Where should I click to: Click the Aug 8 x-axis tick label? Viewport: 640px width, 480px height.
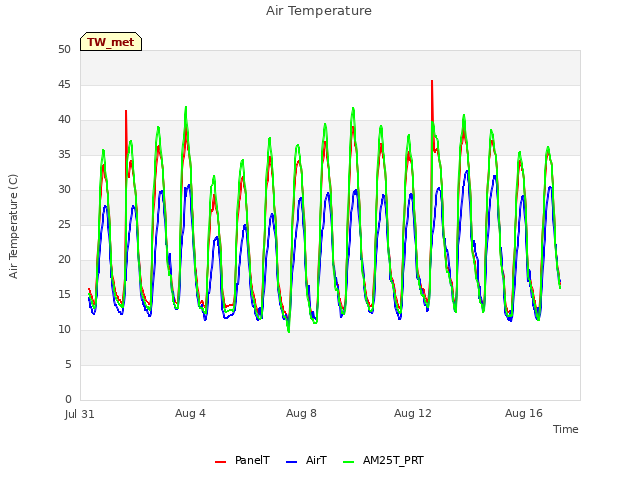click(x=301, y=413)
